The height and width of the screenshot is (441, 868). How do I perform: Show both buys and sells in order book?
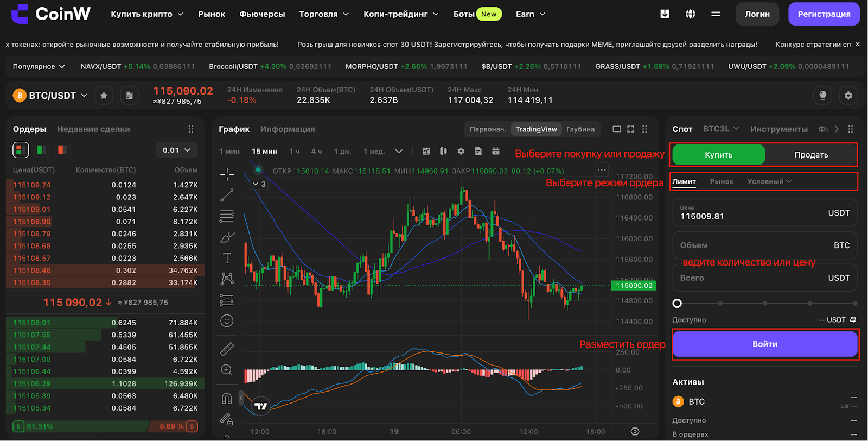(x=21, y=150)
